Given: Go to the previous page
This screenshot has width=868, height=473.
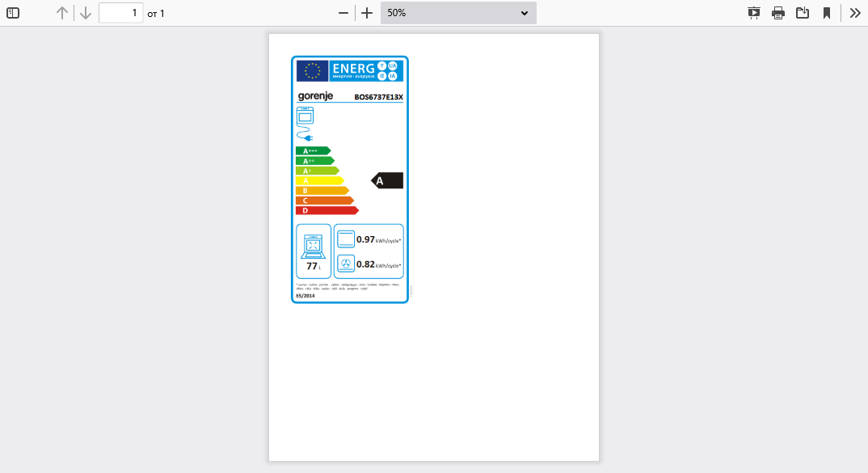Looking at the screenshot, I should (62, 13).
